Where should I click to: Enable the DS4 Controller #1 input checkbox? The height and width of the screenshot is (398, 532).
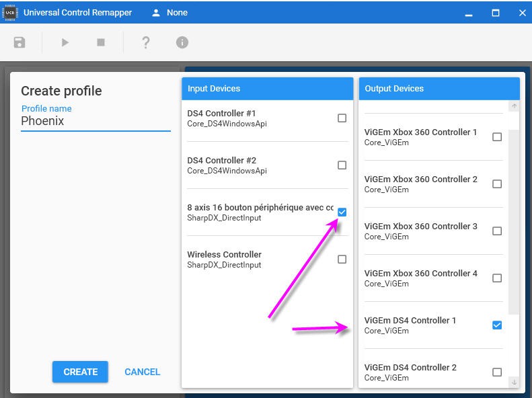(x=342, y=118)
